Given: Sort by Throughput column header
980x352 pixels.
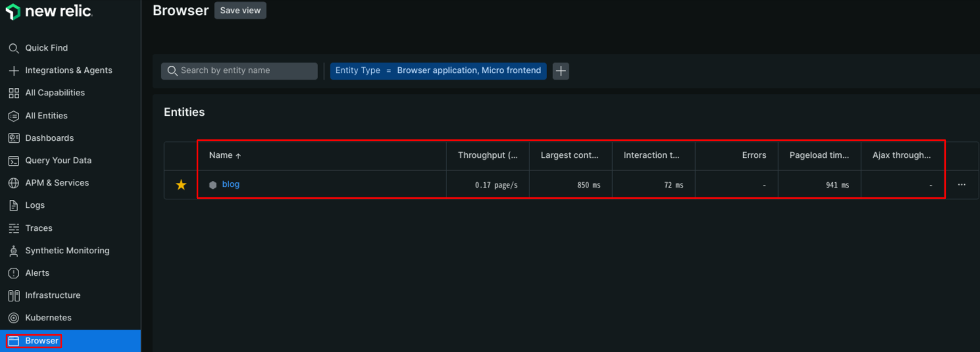Looking at the screenshot, I should [x=488, y=156].
